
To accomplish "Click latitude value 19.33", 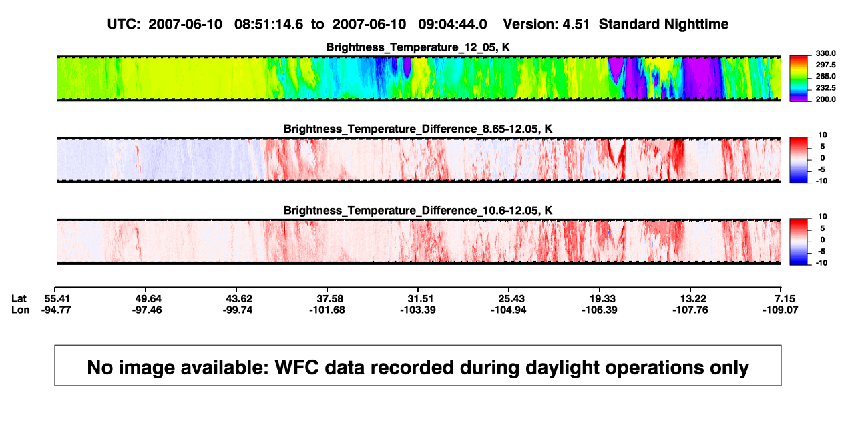I will 601,298.
